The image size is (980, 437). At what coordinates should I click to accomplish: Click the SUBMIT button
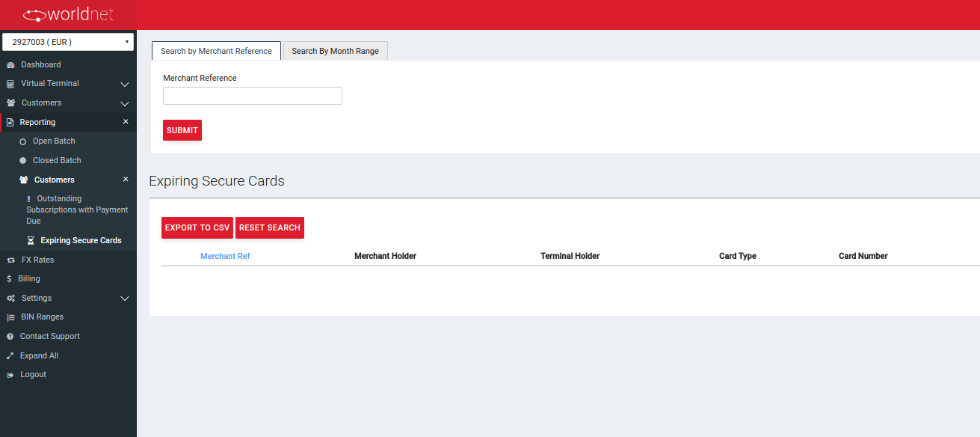[182, 130]
